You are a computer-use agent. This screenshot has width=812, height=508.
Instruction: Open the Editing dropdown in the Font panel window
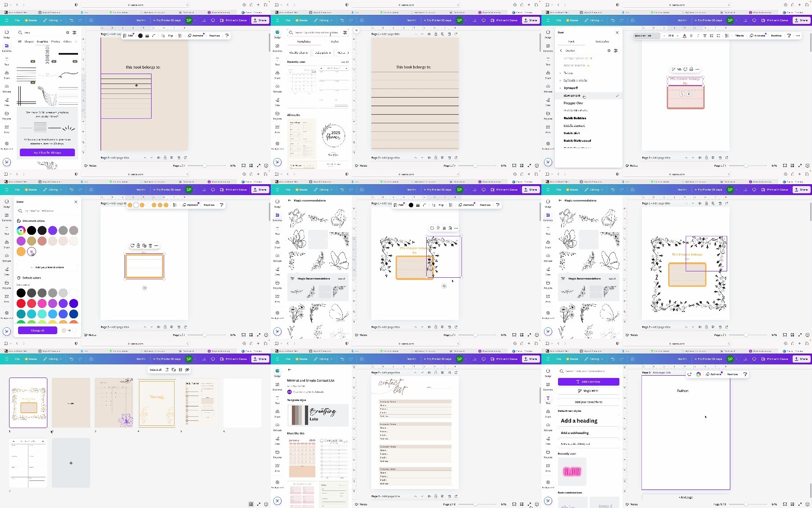(x=594, y=20)
